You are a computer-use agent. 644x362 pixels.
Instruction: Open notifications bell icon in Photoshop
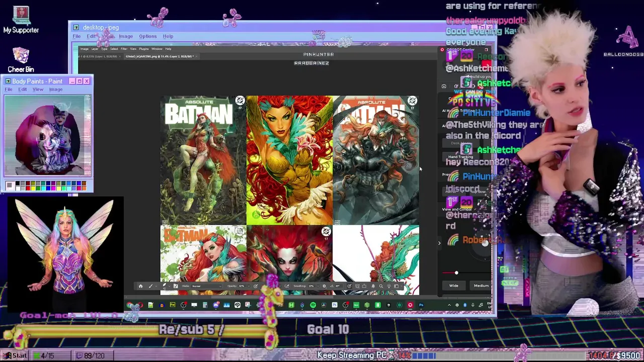[373, 286]
